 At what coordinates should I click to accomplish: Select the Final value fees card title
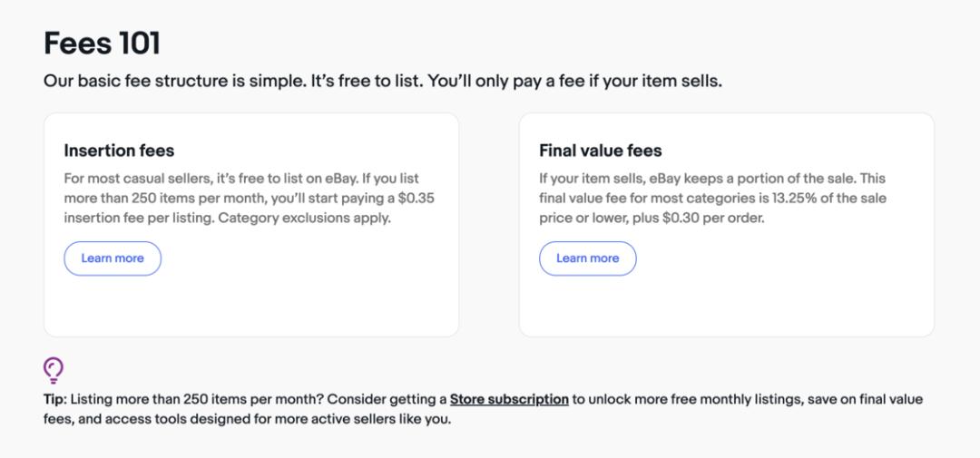point(600,151)
